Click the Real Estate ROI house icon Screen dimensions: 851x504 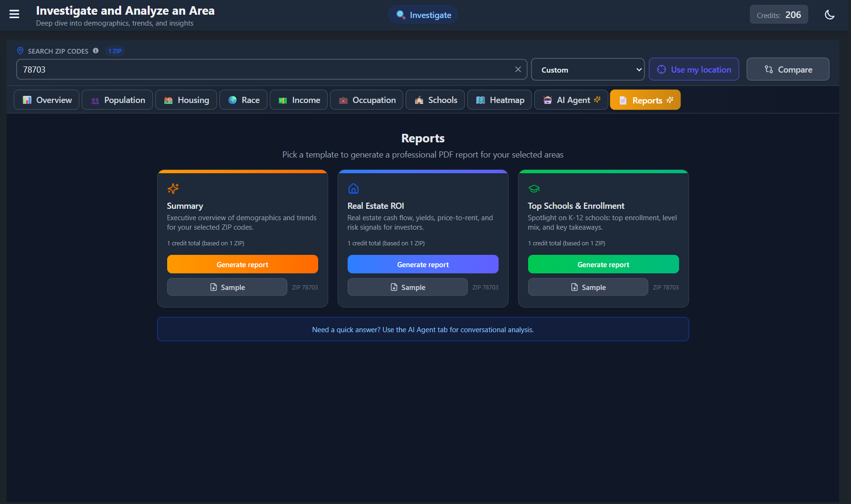(x=353, y=188)
